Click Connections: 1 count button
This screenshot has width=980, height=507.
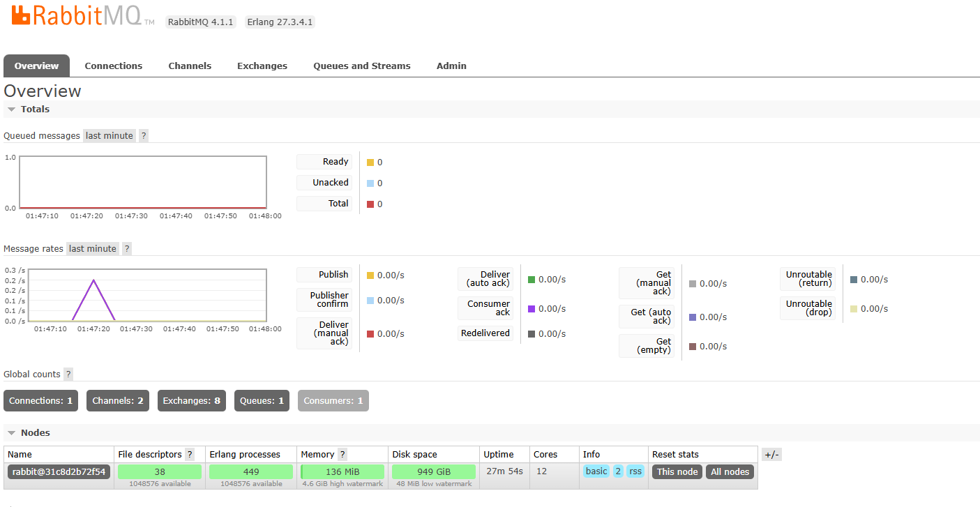coord(40,401)
